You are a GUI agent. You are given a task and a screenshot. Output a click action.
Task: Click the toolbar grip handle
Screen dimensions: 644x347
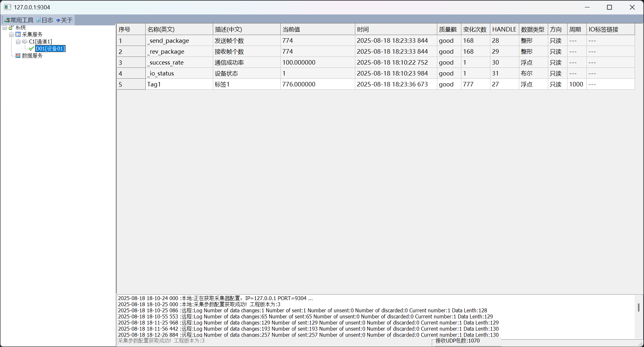tap(3, 20)
